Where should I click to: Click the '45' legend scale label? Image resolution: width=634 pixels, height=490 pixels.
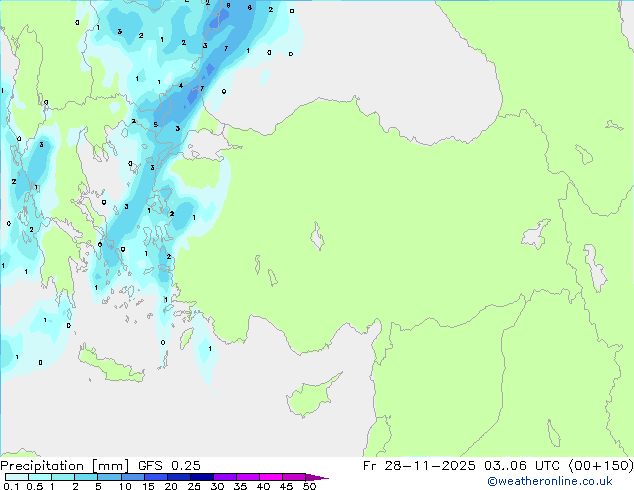[286, 486]
